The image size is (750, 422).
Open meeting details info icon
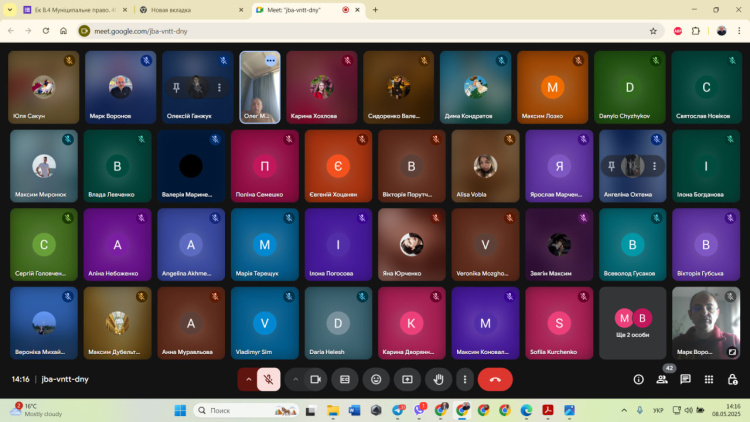[638, 380]
